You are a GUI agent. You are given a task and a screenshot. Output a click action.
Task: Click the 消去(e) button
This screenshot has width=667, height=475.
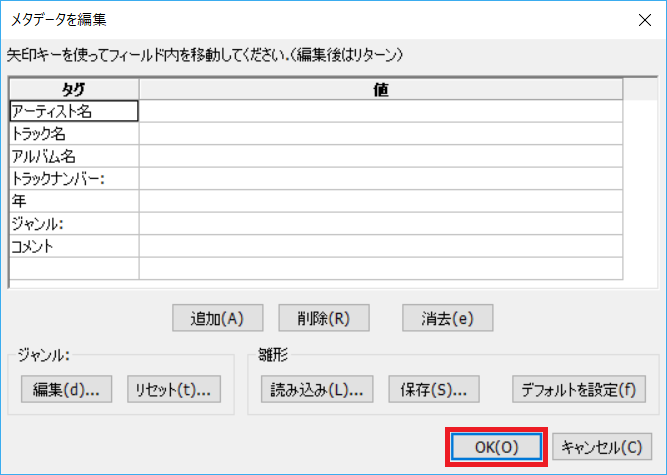point(448,318)
